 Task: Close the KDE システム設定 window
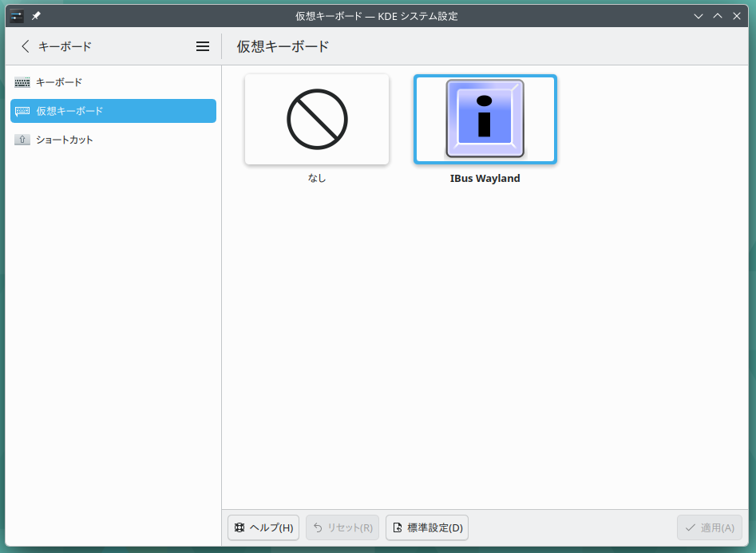tap(737, 16)
